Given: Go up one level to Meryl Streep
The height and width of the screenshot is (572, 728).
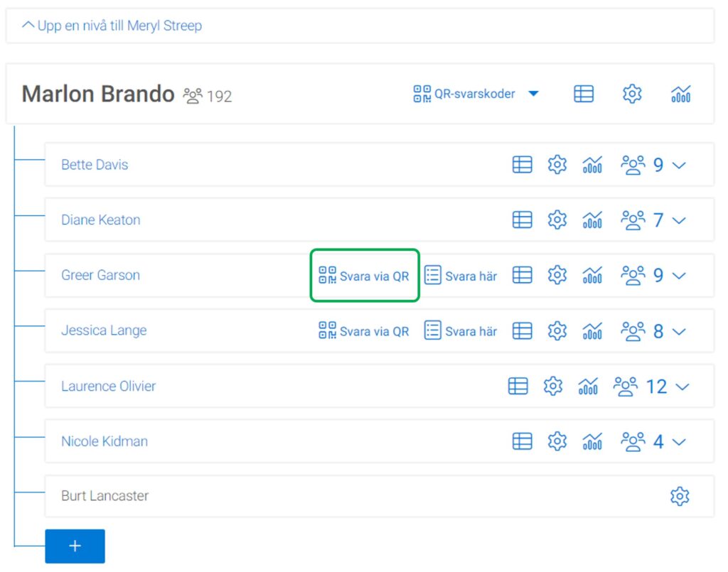Looking at the screenshot, I should 112,26.
